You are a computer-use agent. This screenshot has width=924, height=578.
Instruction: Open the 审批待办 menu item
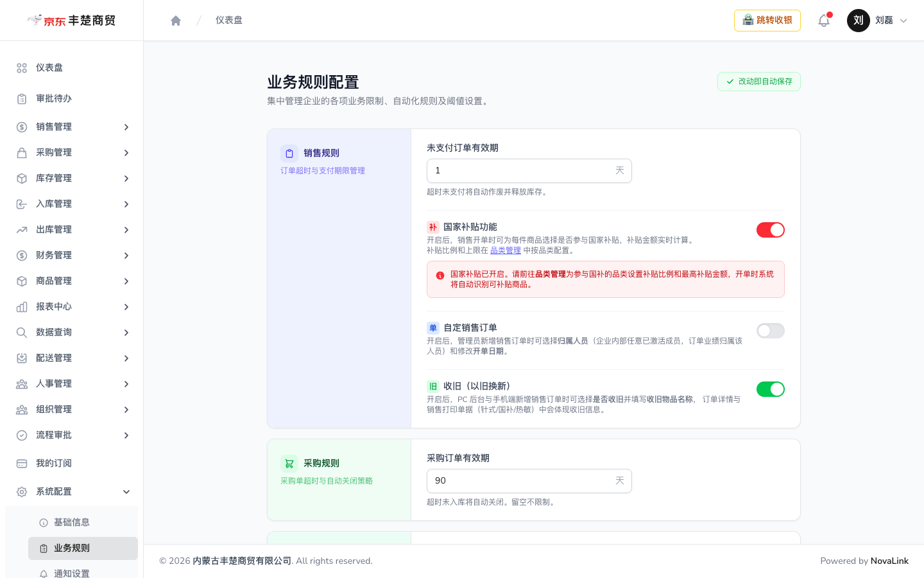click(71, 99)
